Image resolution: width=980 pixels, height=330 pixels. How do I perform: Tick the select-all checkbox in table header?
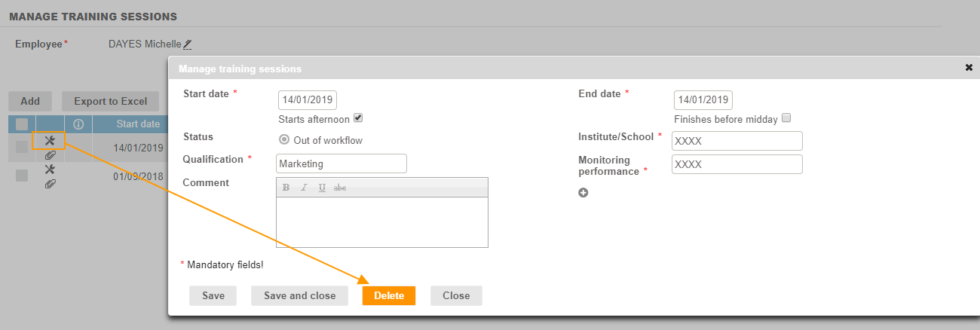pos(22,124)
